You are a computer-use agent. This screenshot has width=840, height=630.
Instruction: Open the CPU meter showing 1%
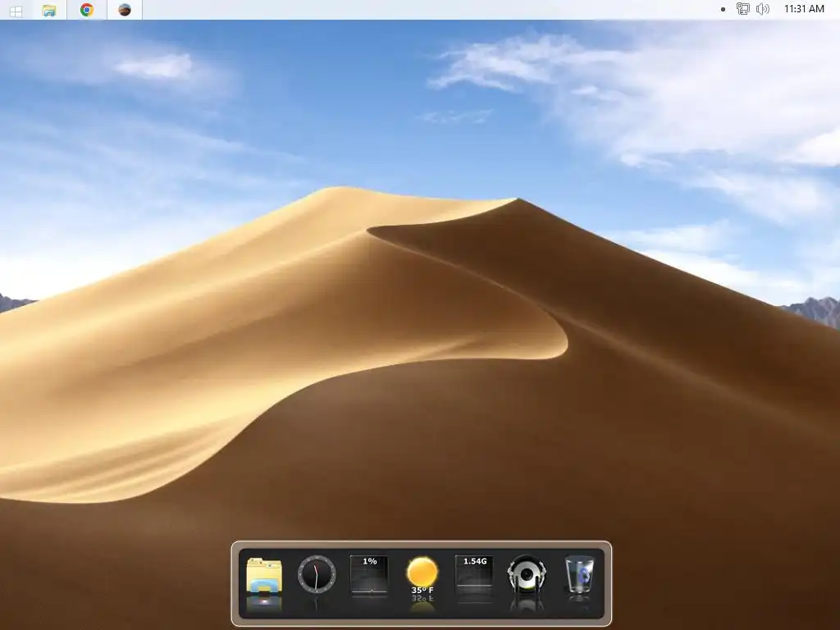[369, 575]
